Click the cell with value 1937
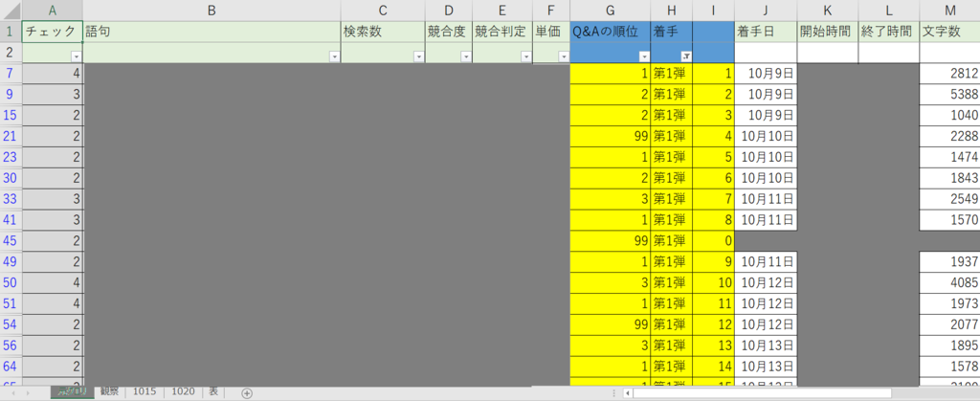 pyautogui.click(x=949, y=261)
